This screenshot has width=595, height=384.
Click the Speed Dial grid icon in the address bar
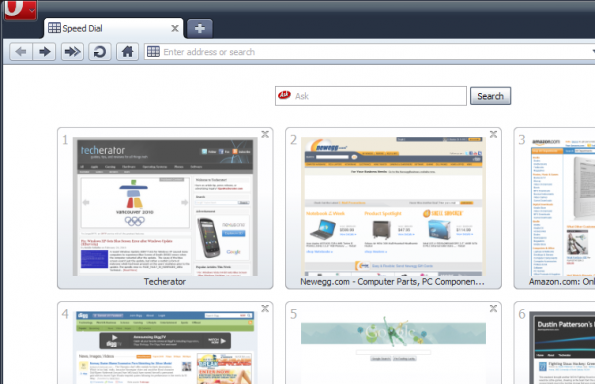pos(153,52)
